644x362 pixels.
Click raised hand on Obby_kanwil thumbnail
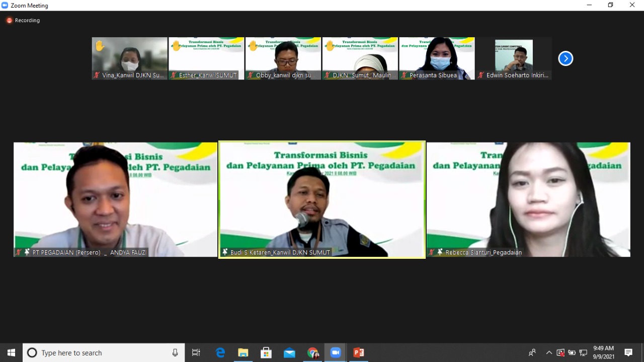click(x=253, y=46)
